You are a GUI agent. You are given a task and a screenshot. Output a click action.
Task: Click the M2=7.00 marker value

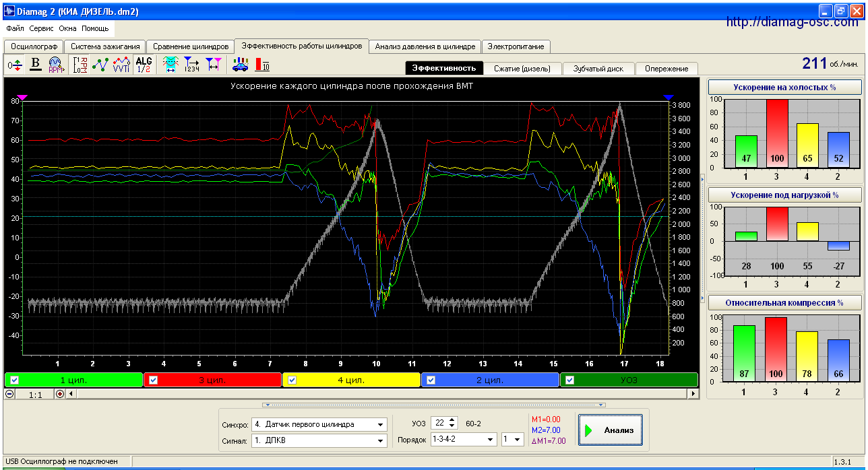coord(547,430)
